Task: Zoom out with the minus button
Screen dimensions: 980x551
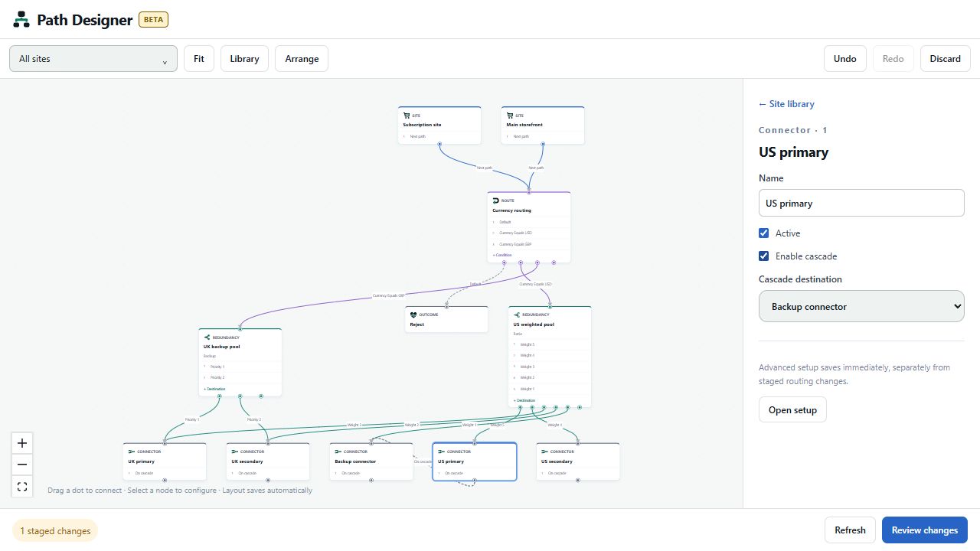Action: [22, 465]
